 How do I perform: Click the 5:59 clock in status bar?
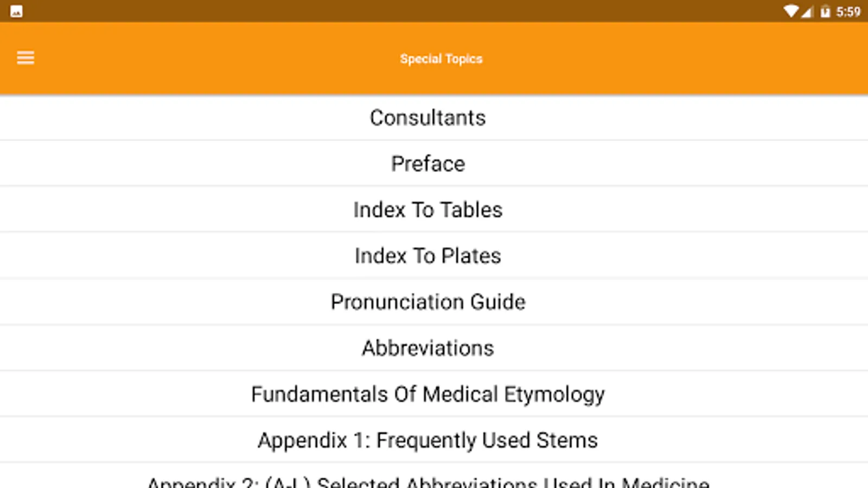pyautogui.click(x=848, y=11)
